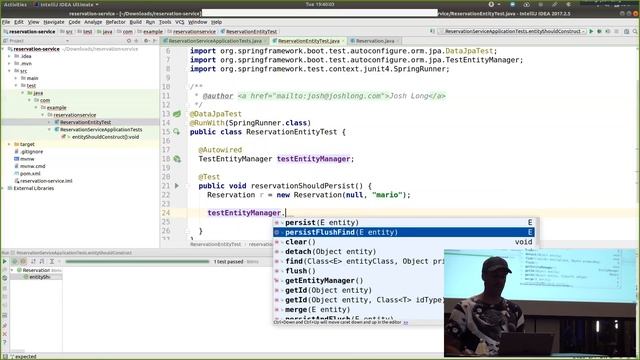The image size is (640, 360).
Task: Run the selected configuration with the green Run arrow
Action: [591, 31]
